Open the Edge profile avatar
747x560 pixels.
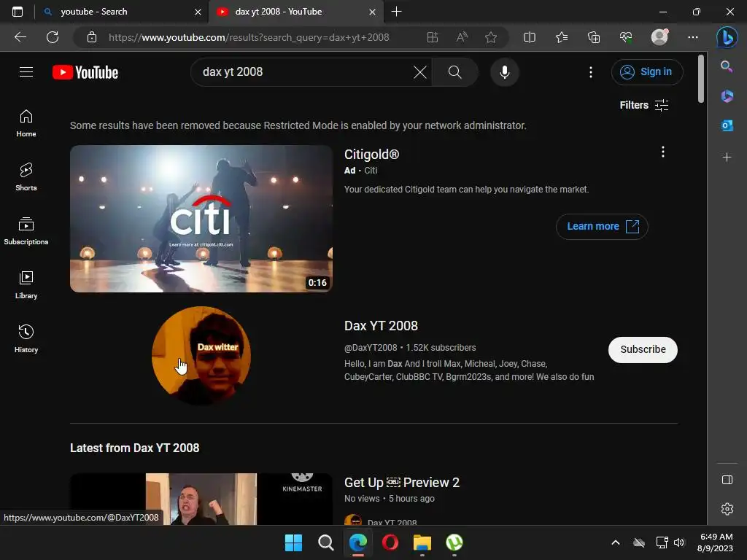click(659, 37)
